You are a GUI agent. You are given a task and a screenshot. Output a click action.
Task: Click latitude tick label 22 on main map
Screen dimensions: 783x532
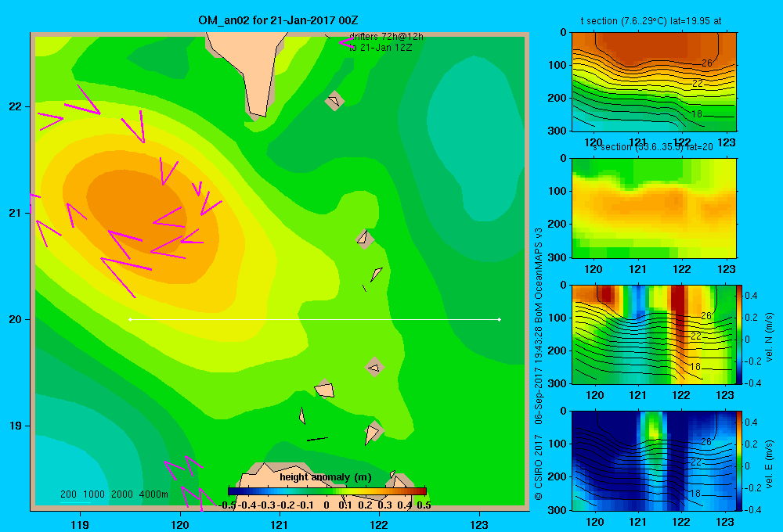[16, 106]
